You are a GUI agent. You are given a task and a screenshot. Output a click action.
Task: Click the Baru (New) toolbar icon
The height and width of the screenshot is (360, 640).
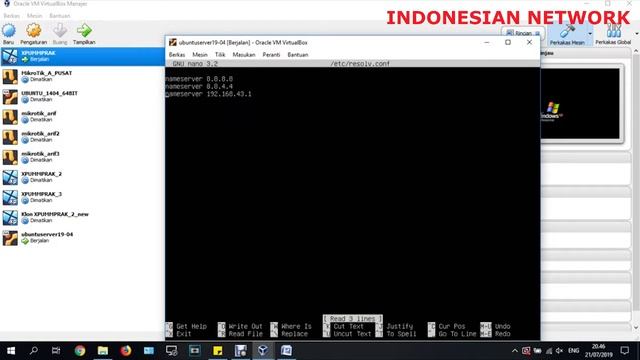[9, 30]
